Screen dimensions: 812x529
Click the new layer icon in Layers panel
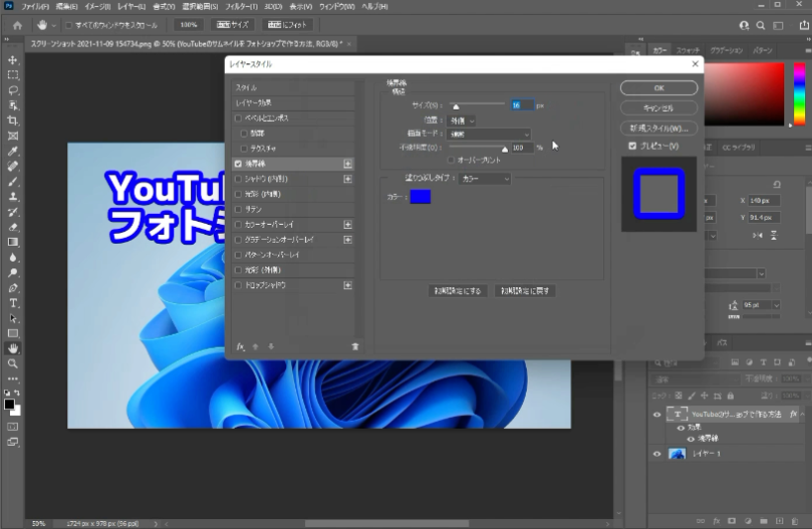pyautogui.click(x=779, y=521)
